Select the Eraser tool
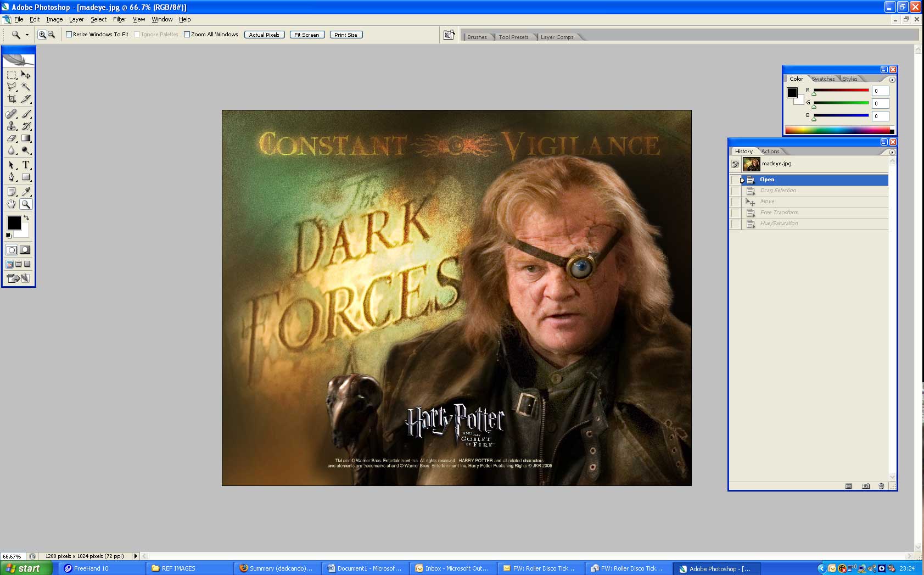 click(x=12, y=138)
